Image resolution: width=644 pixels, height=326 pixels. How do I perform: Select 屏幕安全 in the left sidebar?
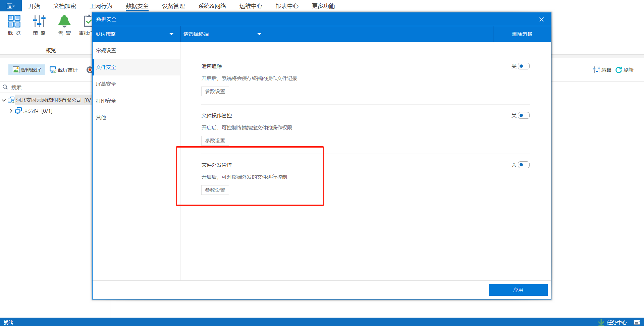click(x=106, y=84)
